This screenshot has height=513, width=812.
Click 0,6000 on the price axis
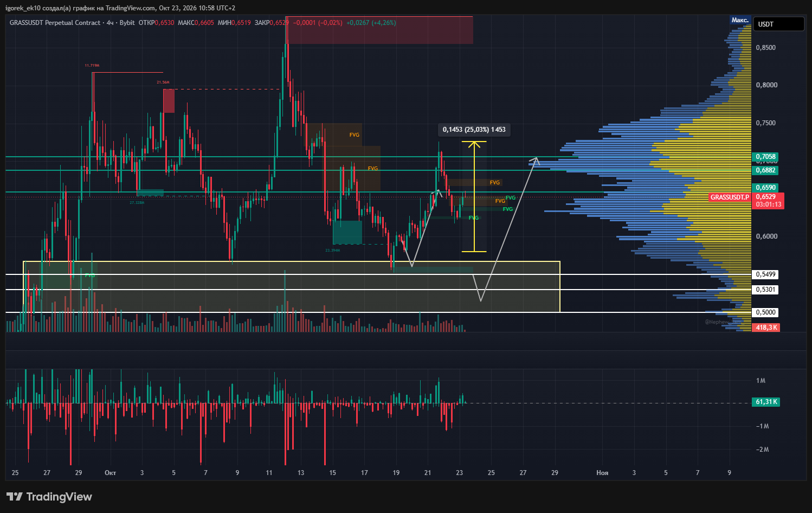(766, 236)
